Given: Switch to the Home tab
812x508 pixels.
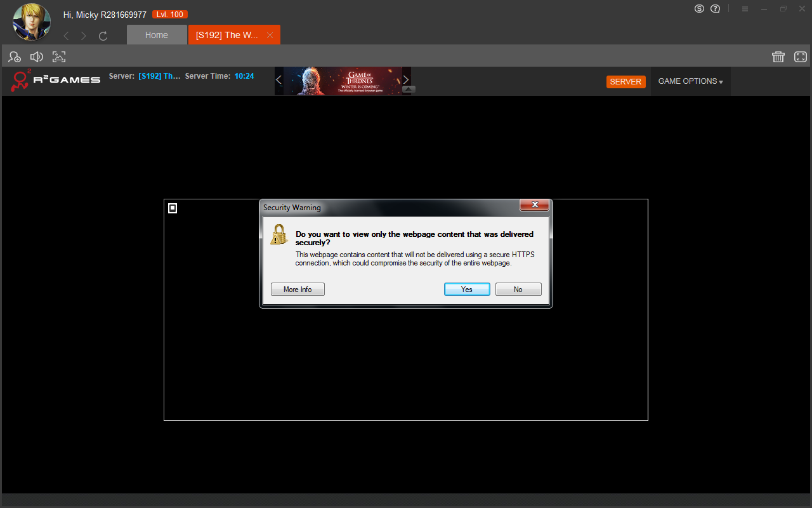Looking at the screenshot, I should click(x=157, y=35).
